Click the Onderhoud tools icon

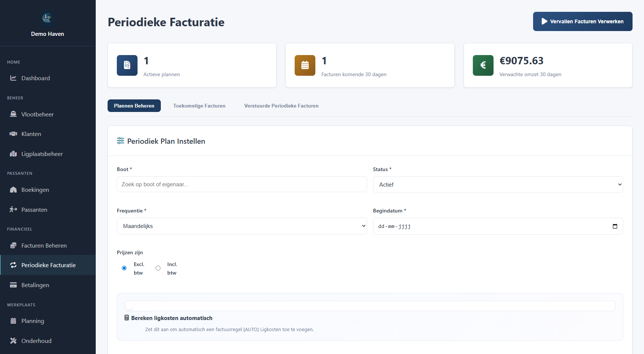pos(13,341)
